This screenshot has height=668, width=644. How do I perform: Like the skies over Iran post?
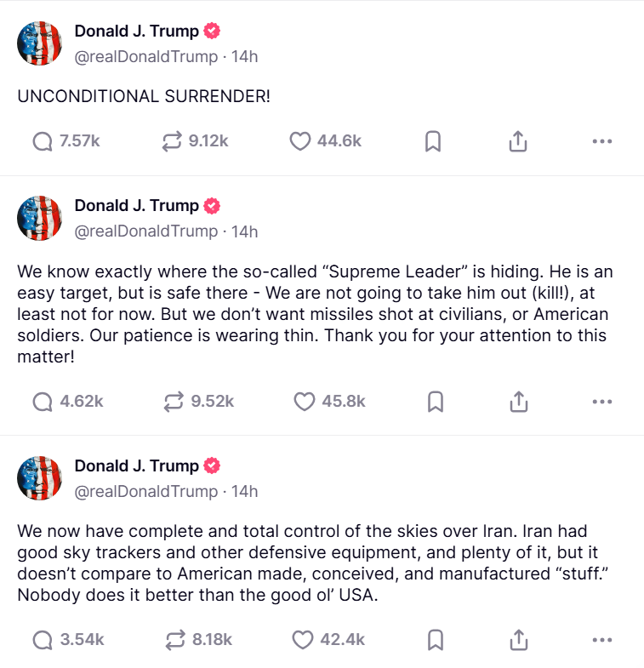pyautogui.click(x=302, y=639)
